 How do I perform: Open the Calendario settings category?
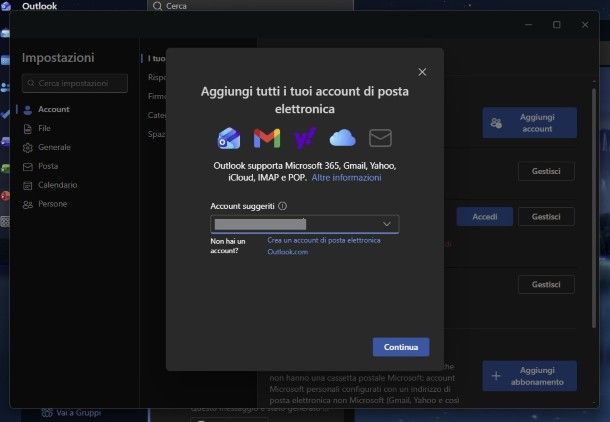57,185
